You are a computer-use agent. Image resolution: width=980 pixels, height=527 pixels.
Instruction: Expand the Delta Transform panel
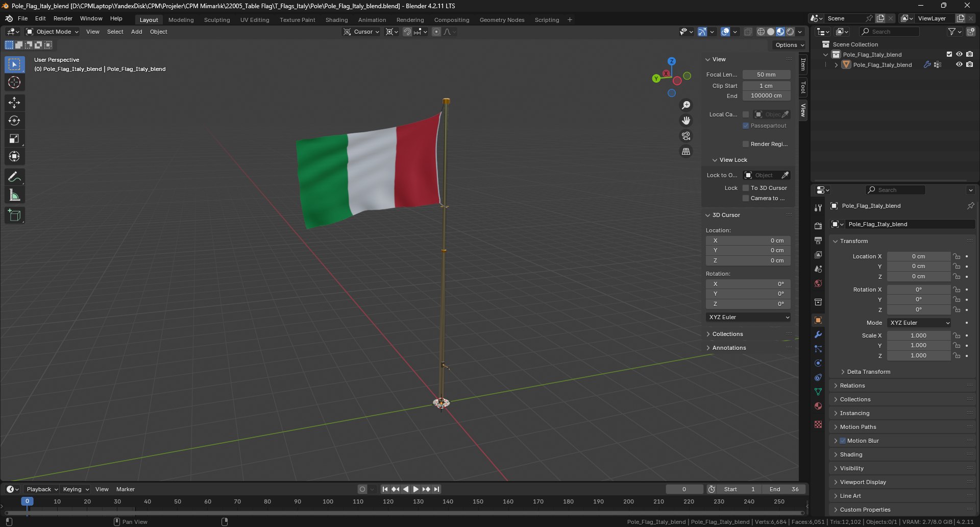pos(869,372)
